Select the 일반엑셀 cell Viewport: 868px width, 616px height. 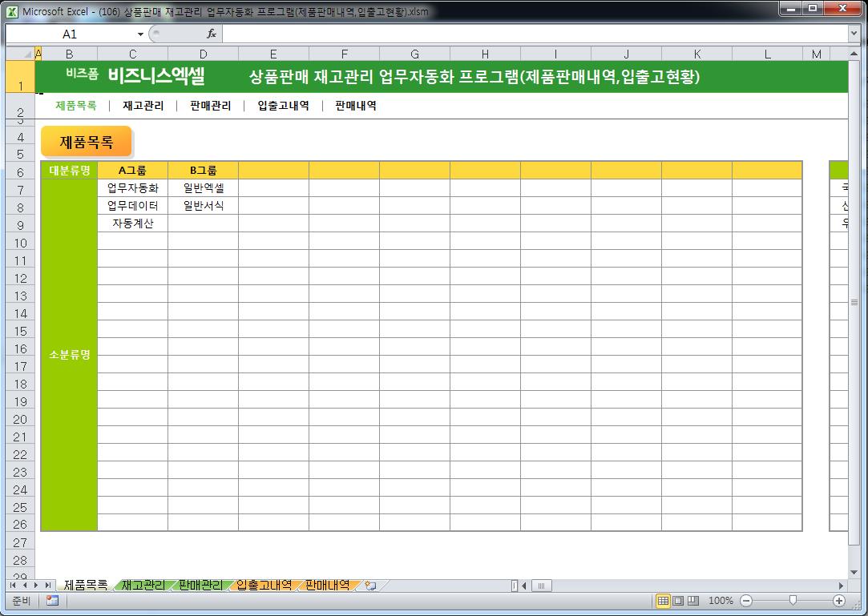coord(203,188)
